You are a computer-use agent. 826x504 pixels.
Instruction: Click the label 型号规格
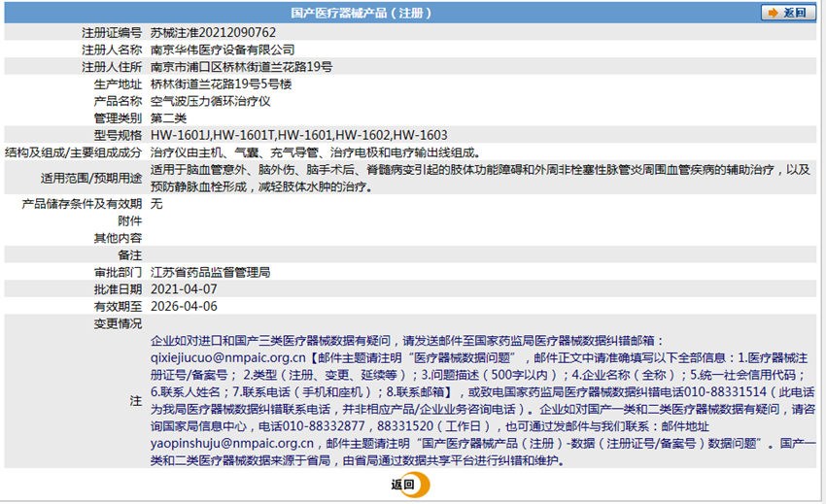coord(118,135)
